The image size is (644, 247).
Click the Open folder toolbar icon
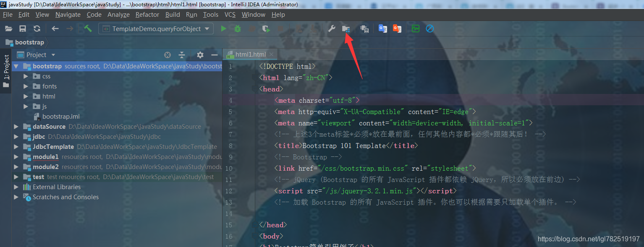9,29
